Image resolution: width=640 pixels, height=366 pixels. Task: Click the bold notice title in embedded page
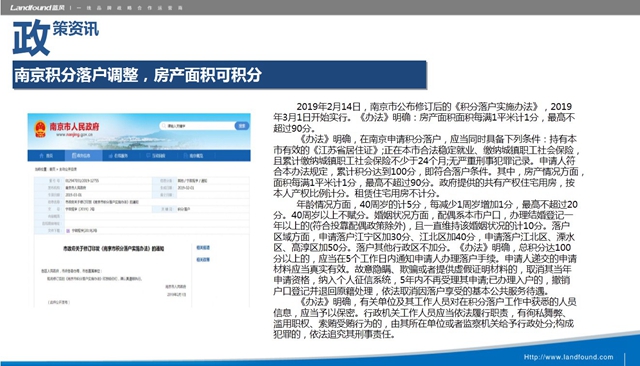(113, 248)
